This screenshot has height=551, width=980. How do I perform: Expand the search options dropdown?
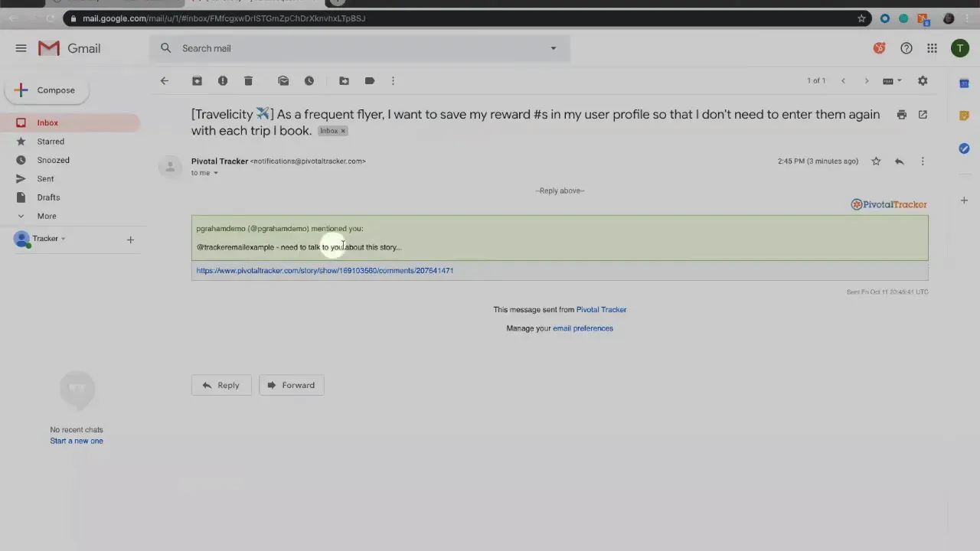click(x=553, y=48)
